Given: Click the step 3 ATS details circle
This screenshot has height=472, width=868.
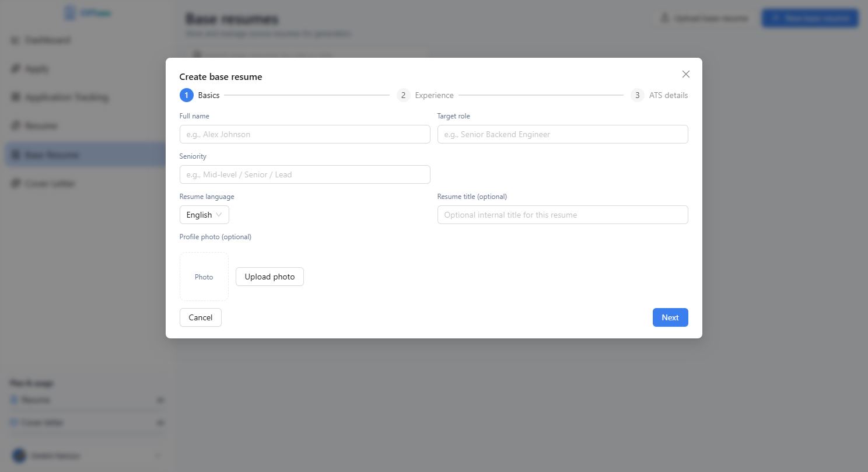Looking at the screenshot, I should (x=637, y=95).
